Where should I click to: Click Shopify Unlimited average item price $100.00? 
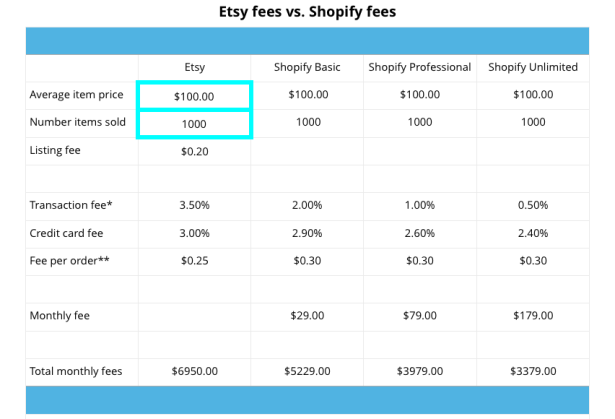(x=533, y=95)
